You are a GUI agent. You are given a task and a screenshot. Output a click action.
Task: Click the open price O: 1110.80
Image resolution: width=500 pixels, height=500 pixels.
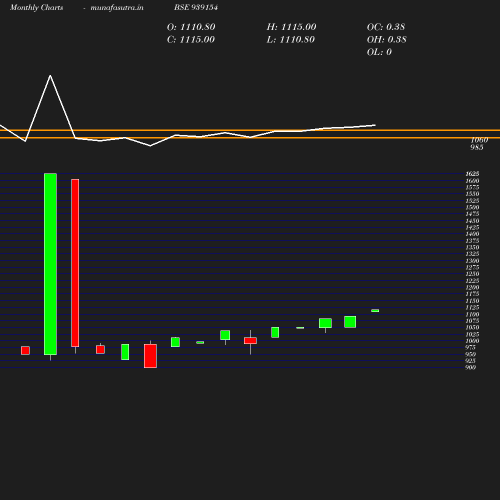point(191,27)
